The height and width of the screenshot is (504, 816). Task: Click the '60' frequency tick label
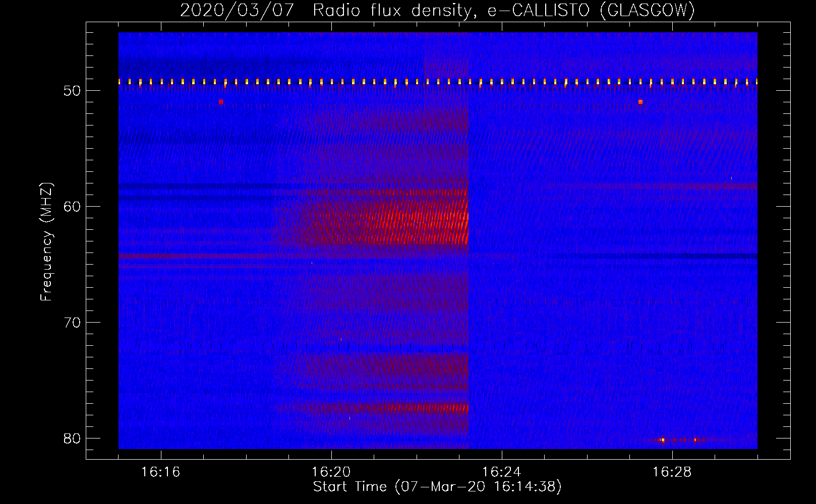(x=72, y=207)
